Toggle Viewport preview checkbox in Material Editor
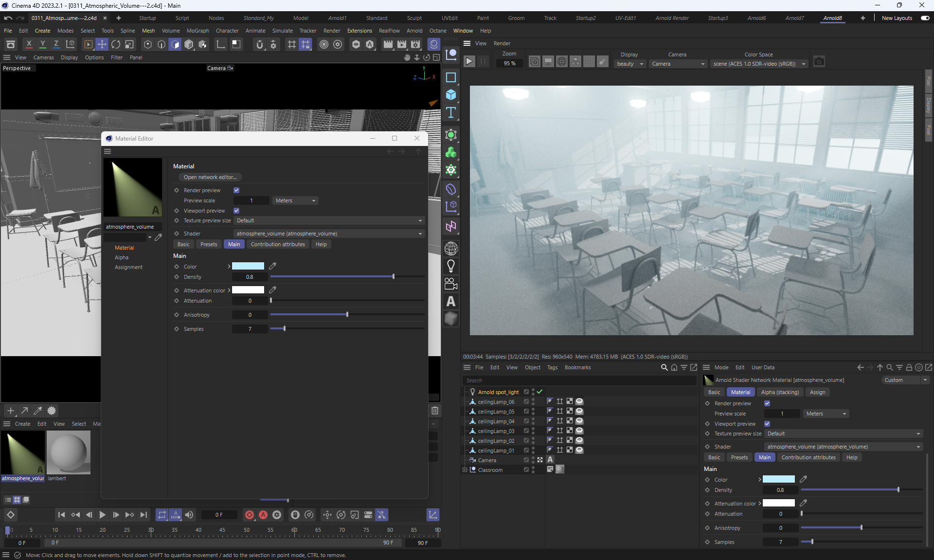 (x=236, y=211)
